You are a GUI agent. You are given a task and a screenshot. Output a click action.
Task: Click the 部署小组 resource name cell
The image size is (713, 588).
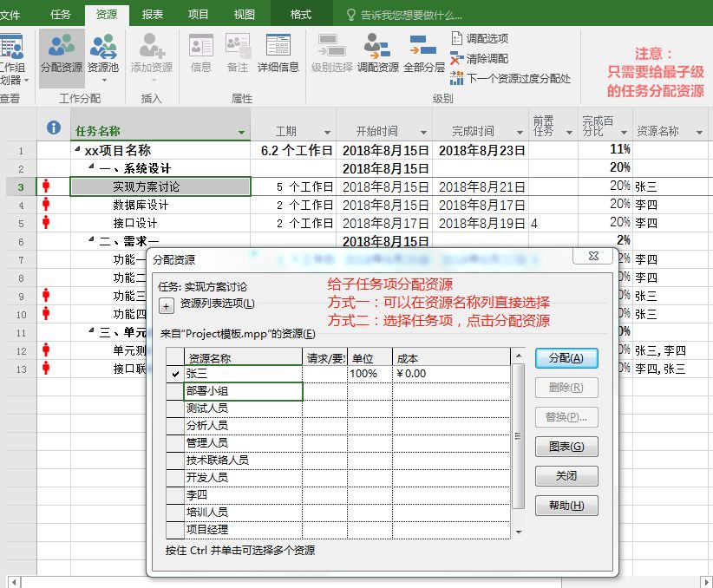coord(244,391)
